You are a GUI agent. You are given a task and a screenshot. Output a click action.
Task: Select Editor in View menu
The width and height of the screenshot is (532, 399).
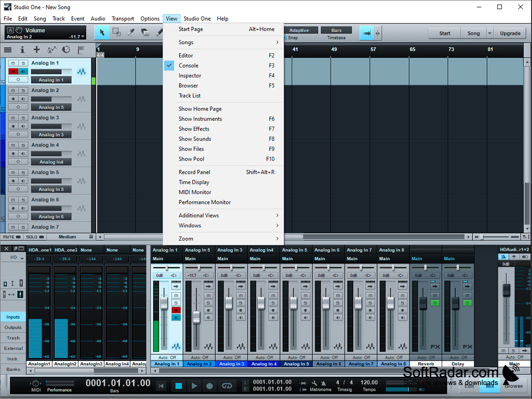223,56
